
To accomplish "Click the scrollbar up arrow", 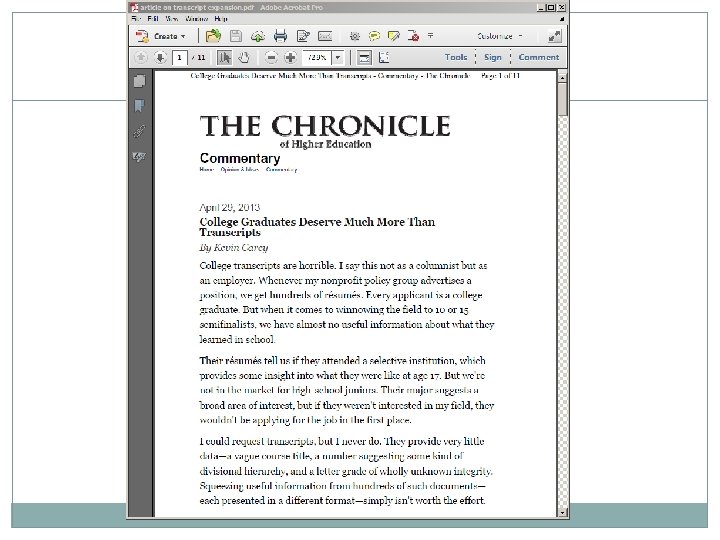I will (x=562, y=78).
